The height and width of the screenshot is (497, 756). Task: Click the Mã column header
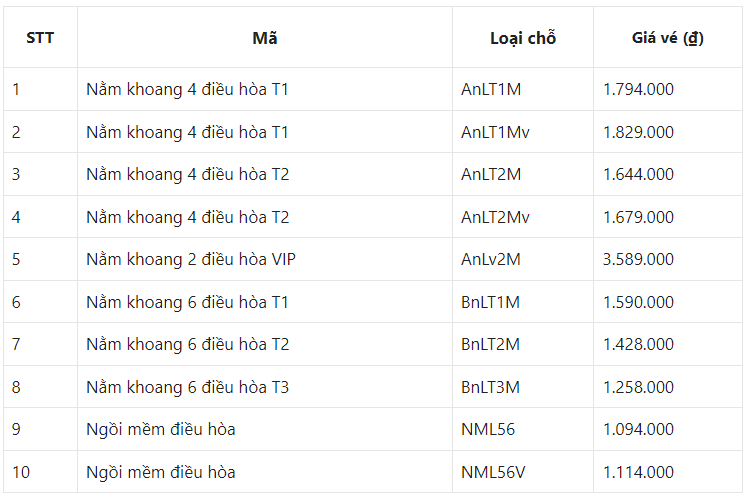click(264, 38)
